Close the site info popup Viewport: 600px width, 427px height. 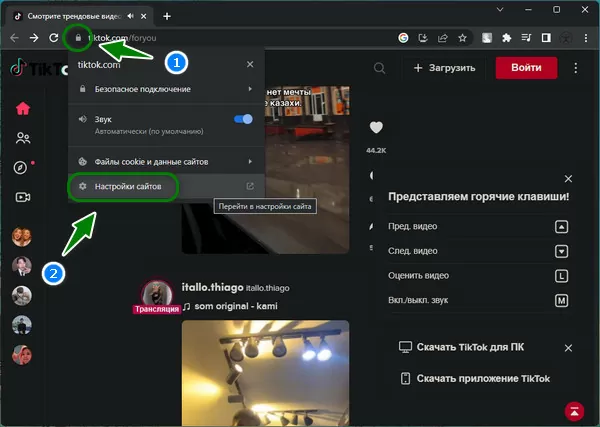click(x=249, y=63)
